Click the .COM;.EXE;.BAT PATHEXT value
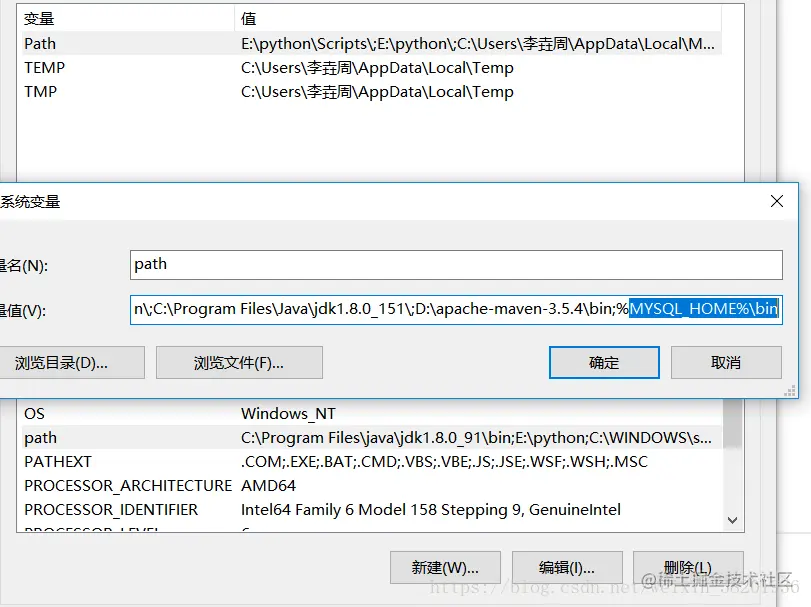This screenshot has height=607, width=811. tap(444, 462)
